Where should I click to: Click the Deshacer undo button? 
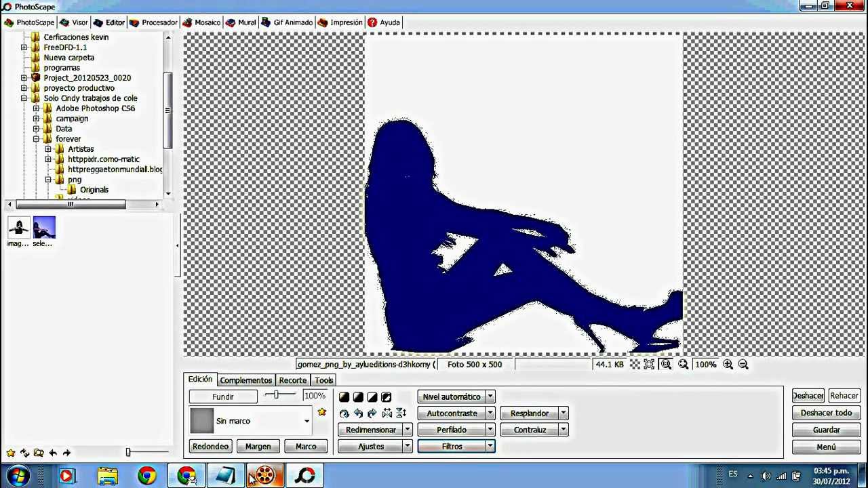click(808, 396)
